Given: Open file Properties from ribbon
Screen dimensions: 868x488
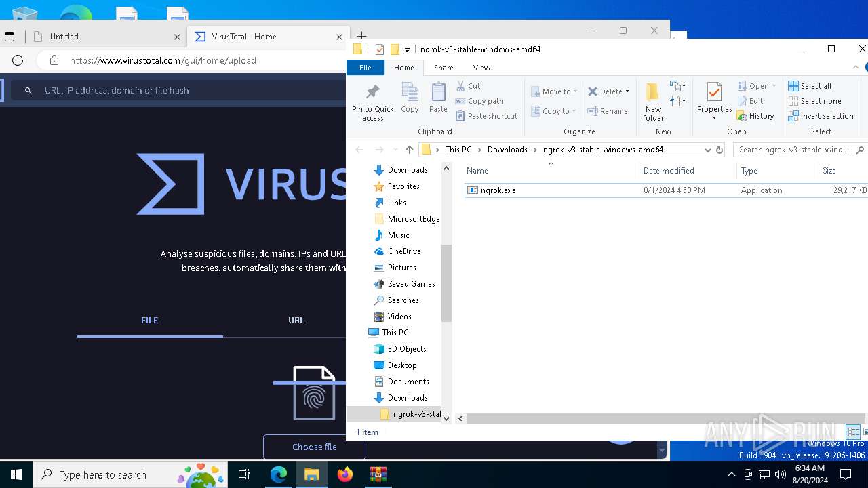Looking at the screenshot, I should [x=714, y=102].
